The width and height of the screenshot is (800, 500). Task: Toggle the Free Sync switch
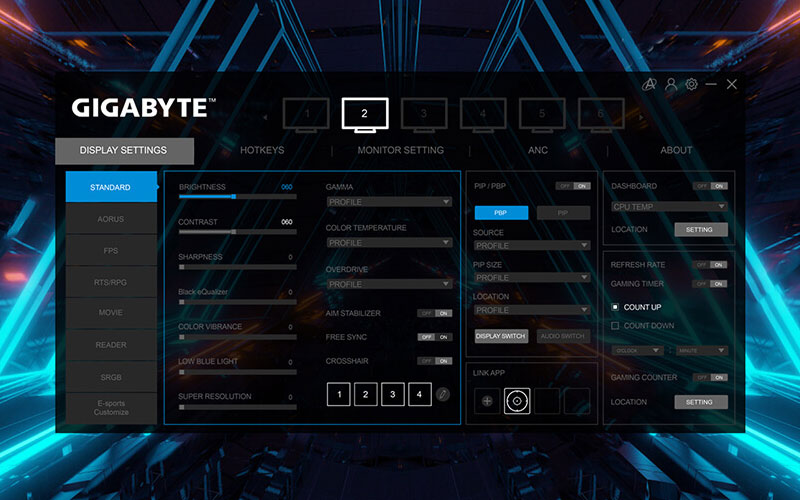[x=435, y=337]
